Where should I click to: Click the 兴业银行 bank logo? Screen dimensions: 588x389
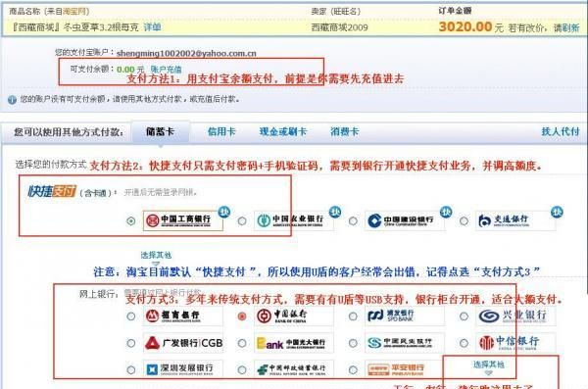[x=515, y=316]
